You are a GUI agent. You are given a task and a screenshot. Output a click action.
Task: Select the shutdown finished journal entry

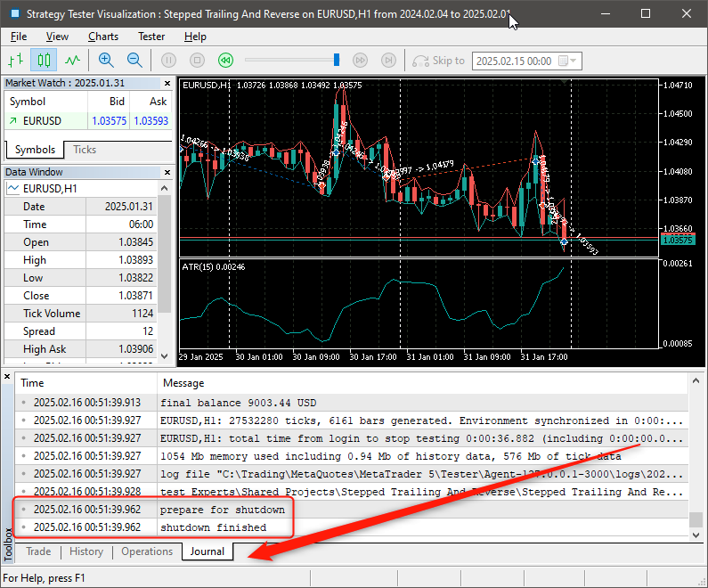click(x=351, y=527)
